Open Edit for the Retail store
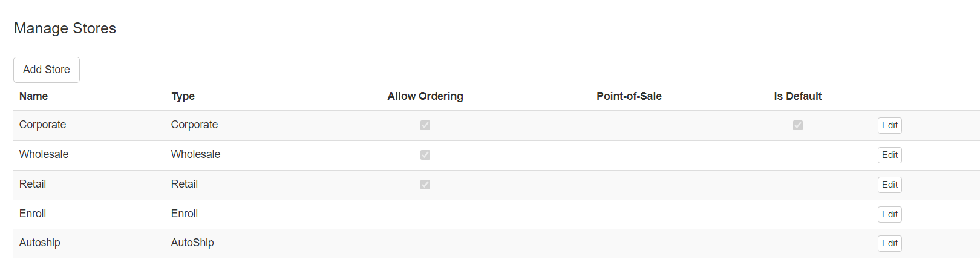 click(x=889, y=185)
